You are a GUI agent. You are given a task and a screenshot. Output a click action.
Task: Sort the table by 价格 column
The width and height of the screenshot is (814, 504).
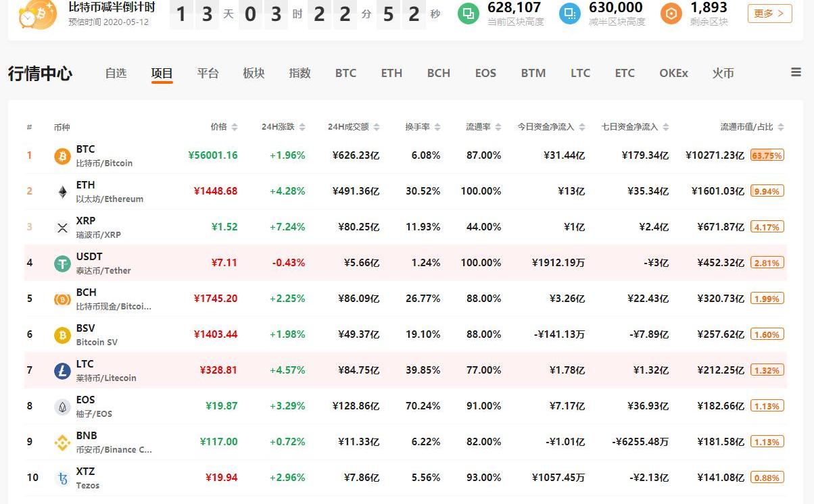pos(235,127)
